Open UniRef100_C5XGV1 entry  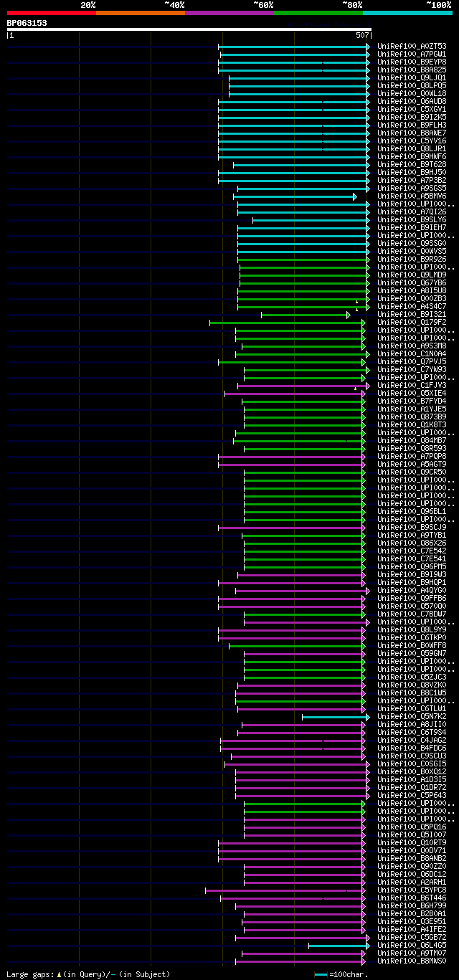tap(412, 110)
